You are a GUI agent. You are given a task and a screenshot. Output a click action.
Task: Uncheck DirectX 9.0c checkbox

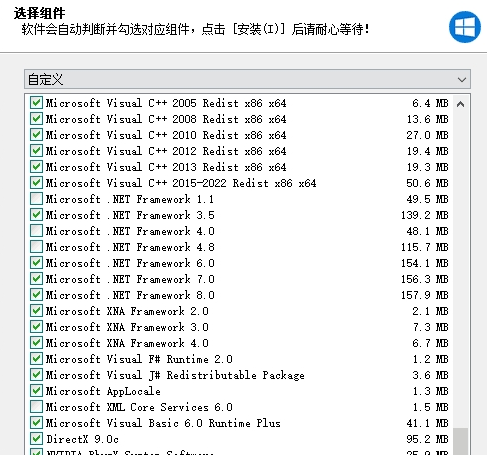point(36,439)
